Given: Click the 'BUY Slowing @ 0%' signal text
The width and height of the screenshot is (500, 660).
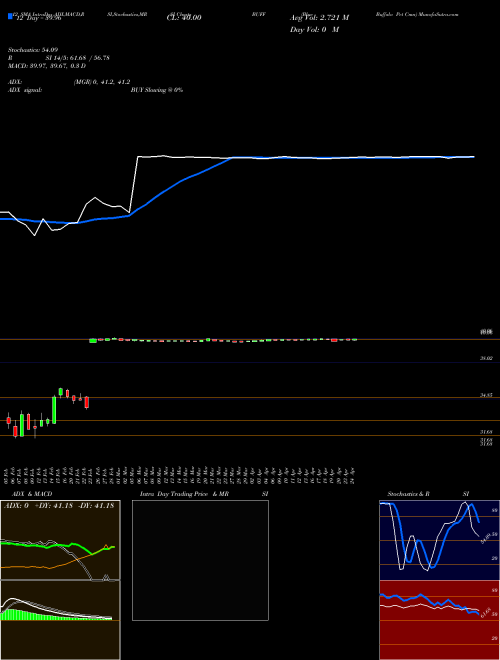Looking at the screenshot, I should (157, 90).
